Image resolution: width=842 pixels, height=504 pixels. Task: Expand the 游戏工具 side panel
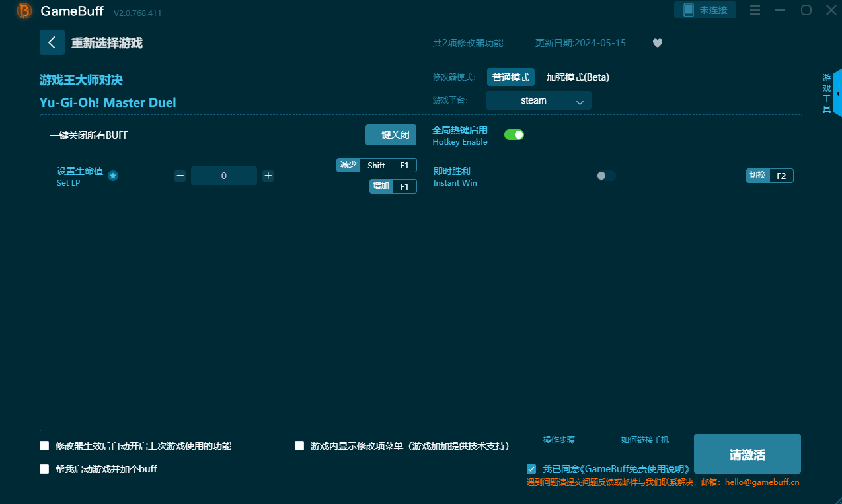pos(837,93)
